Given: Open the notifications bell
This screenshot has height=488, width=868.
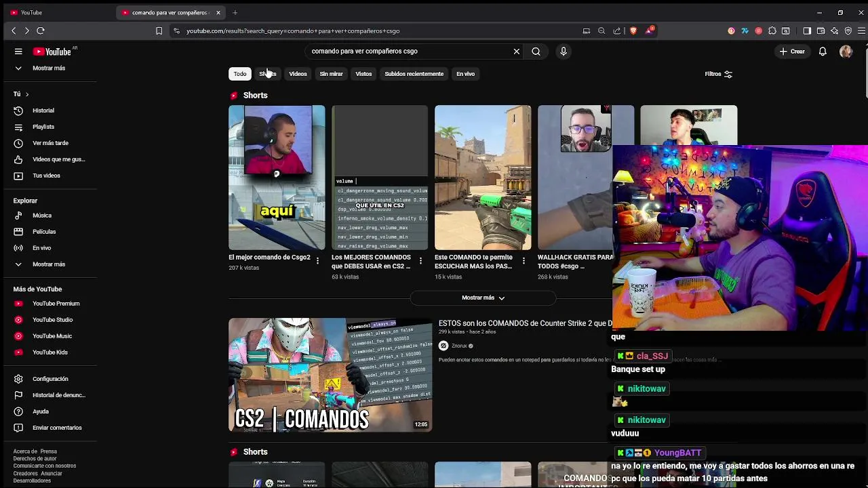Looking at the screenshot, I should (x=823, y=52).
